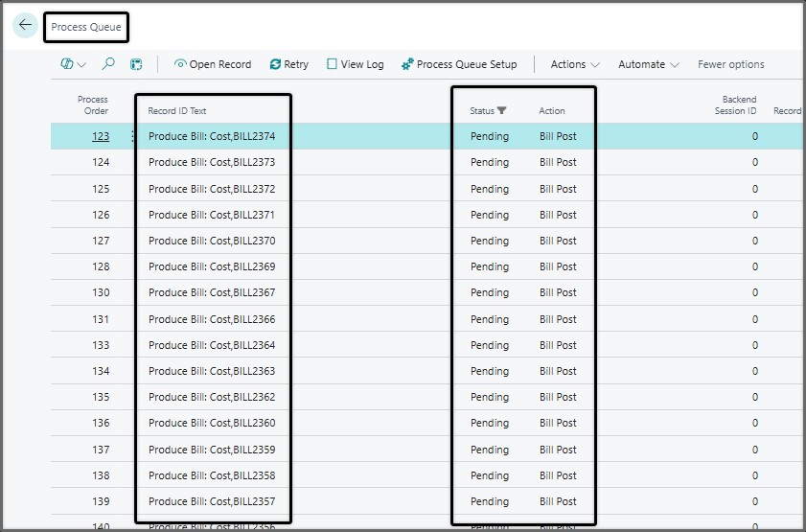Viewport: 806px width, 532px height.
Task: Select the BILL2366 record text
Action: [x=212, y=319]
